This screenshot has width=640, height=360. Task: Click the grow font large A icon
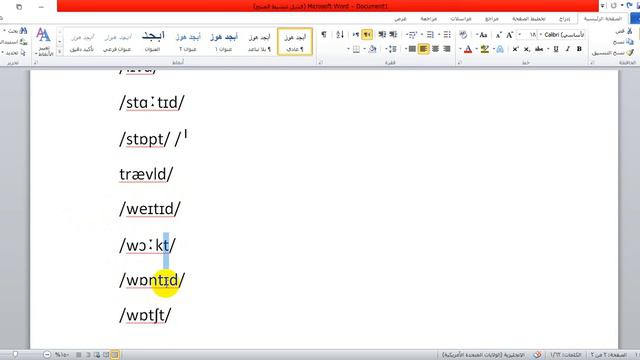click(x=509, y=35)
